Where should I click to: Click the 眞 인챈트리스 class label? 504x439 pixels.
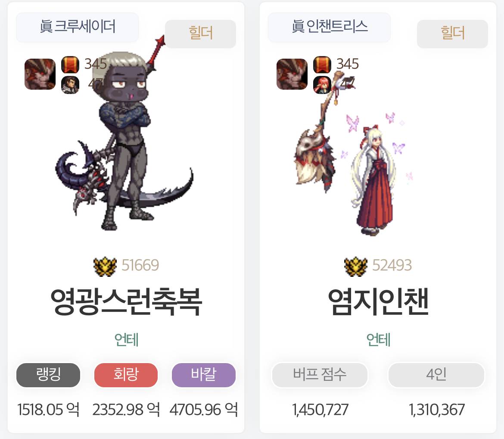(330, 27)
